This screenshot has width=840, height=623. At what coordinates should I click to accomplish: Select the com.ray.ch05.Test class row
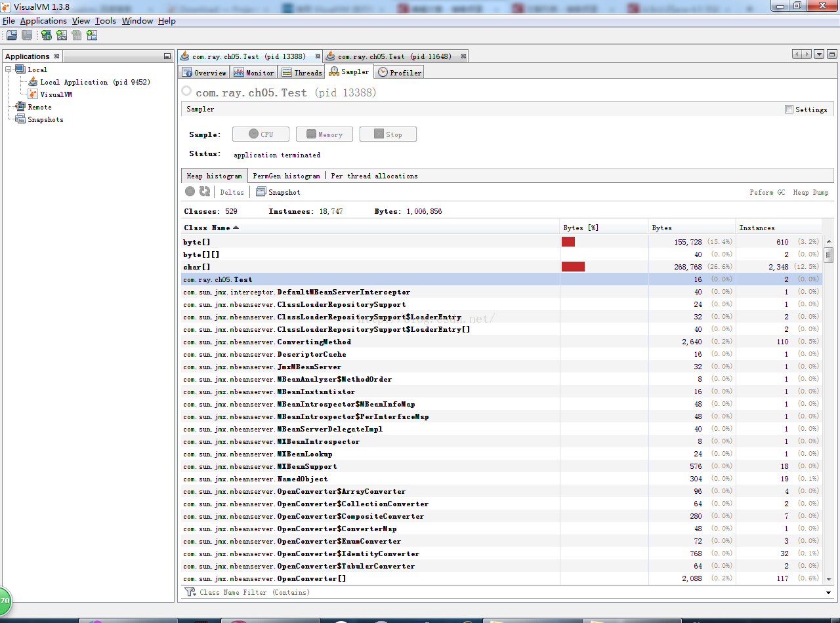501,279
